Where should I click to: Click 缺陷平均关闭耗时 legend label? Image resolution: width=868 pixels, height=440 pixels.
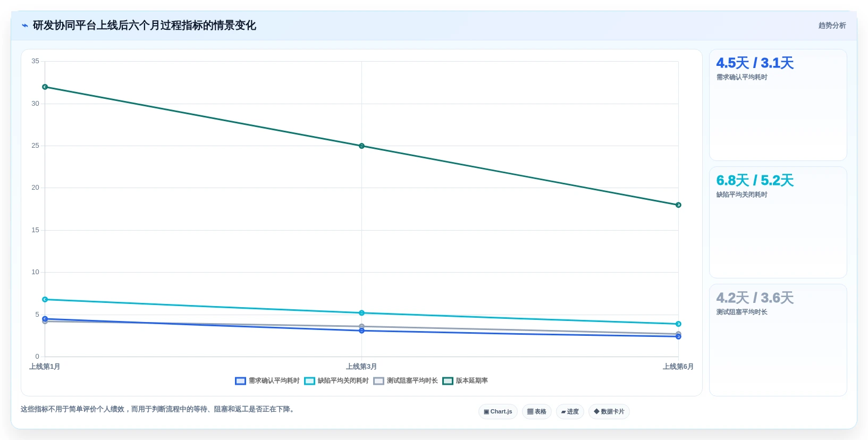click(343, 381)
